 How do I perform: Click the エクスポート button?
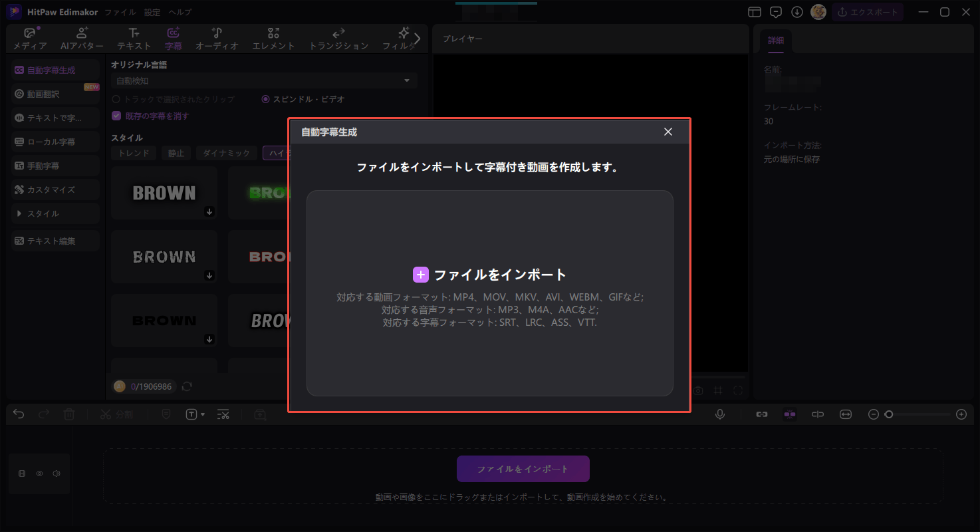tap(868, 11)
